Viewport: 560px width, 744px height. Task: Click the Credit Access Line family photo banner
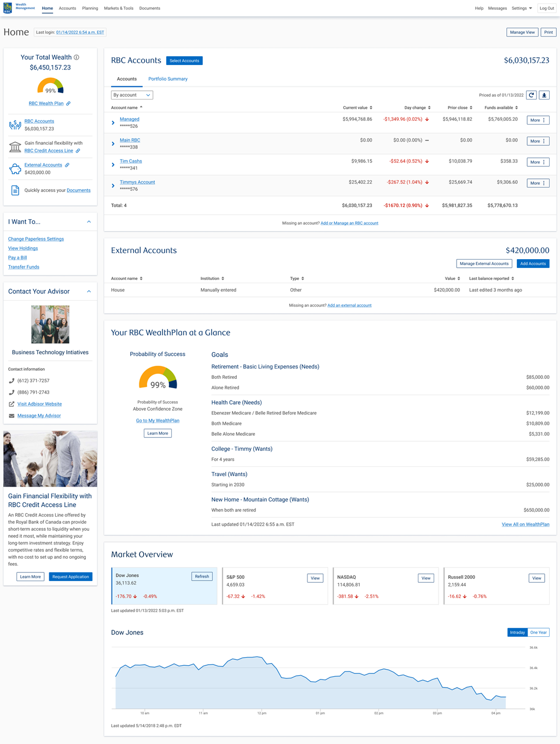pyautogui.click(x=50, y=459)
